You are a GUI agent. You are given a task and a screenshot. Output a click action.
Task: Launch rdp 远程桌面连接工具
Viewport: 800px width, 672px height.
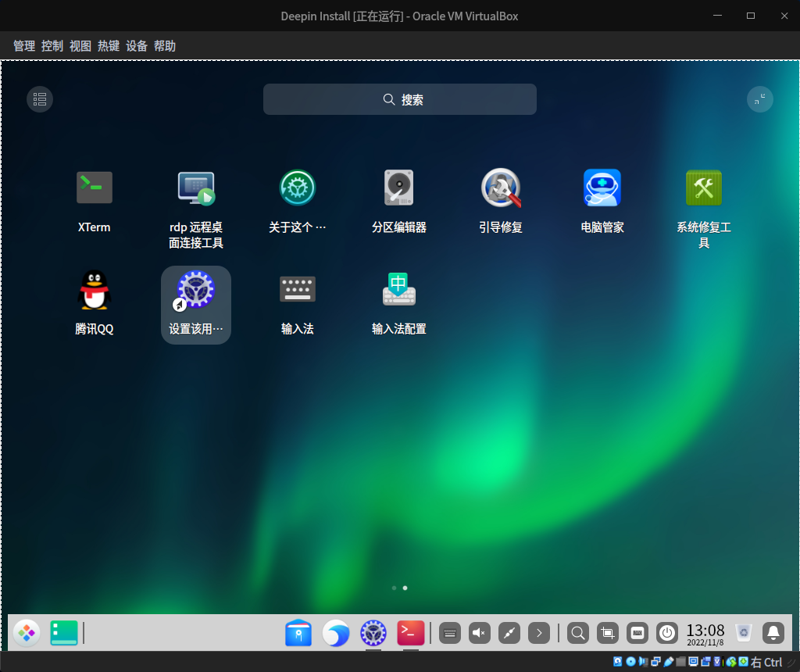[x=196, y=188]
